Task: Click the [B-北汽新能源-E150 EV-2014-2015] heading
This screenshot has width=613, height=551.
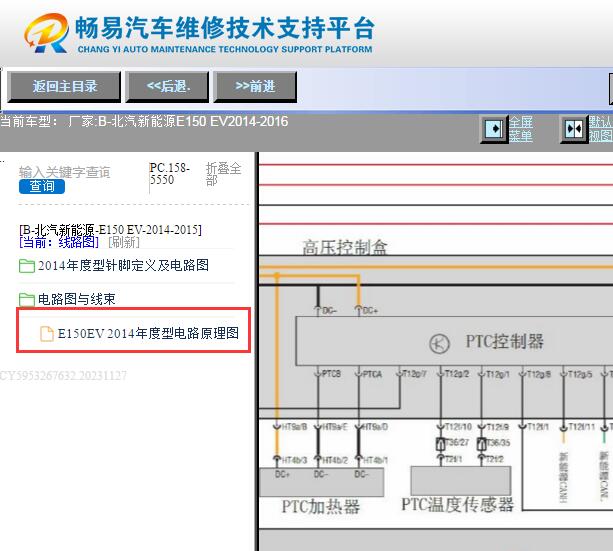Action: 110,230
